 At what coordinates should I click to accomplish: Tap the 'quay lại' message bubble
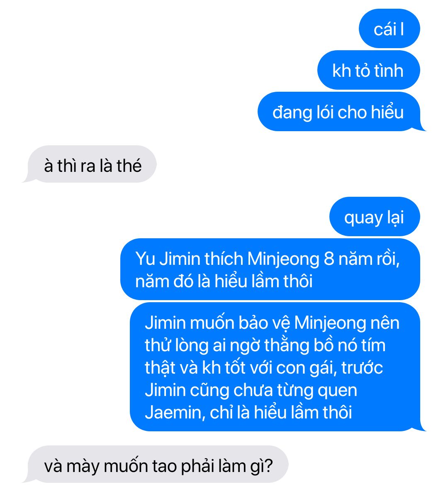[x=375, y=216]
